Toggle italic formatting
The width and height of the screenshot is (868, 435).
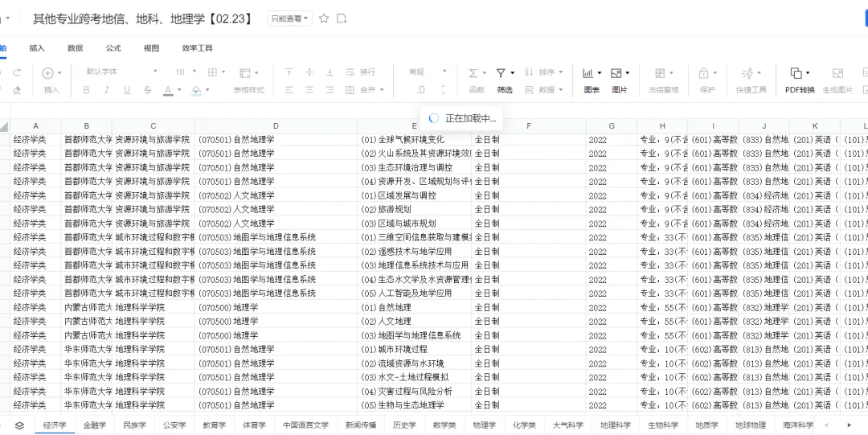(x=106, y=90)
